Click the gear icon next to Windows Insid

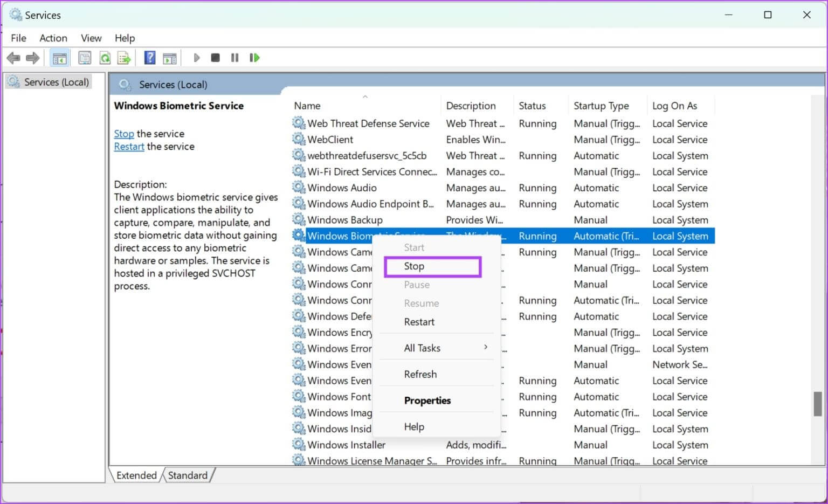point(299,429)
